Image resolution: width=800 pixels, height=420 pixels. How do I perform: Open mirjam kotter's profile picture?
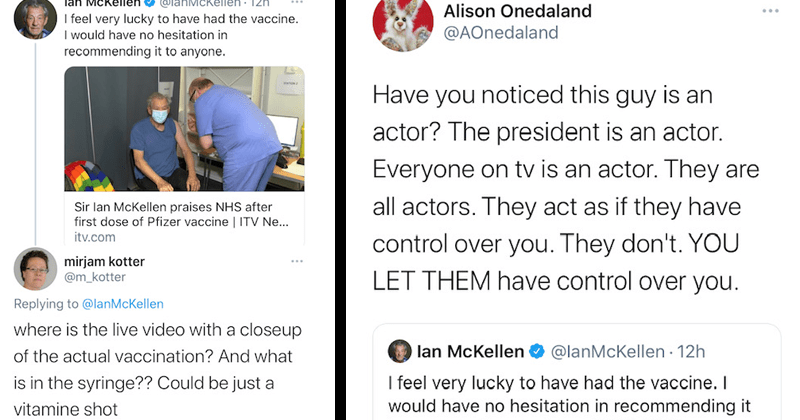pos(35,269)
